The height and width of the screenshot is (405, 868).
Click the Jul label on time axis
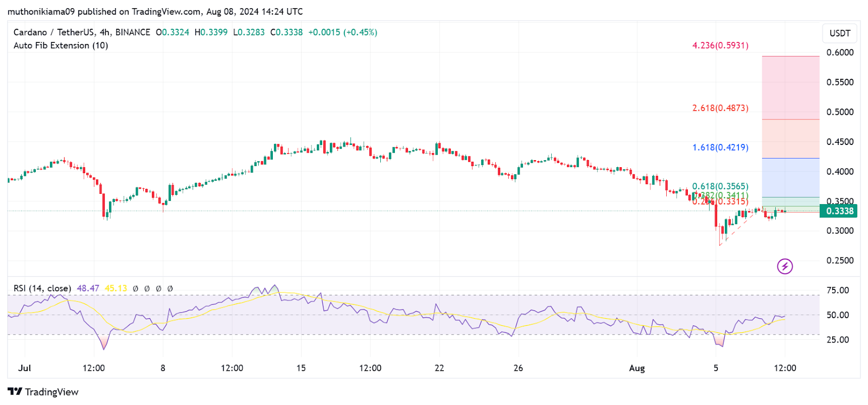point(24,368)
